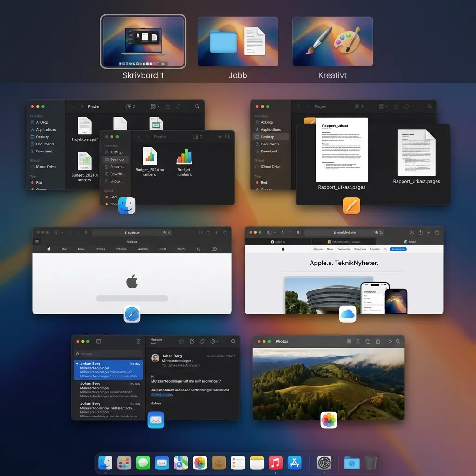Select the Budget numbers chart icon file
476x476 pixels.
184,162
